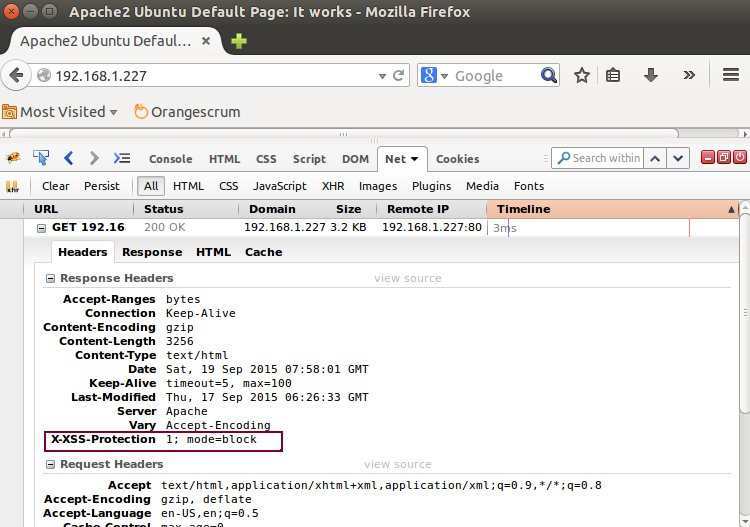The image size is (750, 527).
Task: Open a new tab with the plus icon
Action: [x=239, y=41]
